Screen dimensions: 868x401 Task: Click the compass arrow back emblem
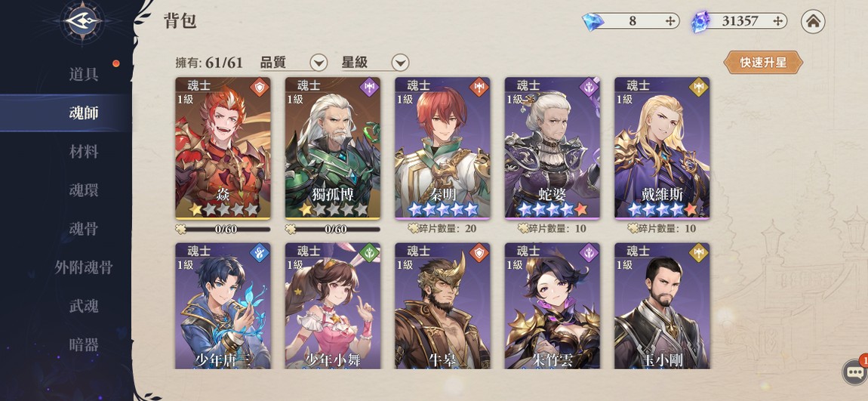pyautogui.click(x=82, y=22)
